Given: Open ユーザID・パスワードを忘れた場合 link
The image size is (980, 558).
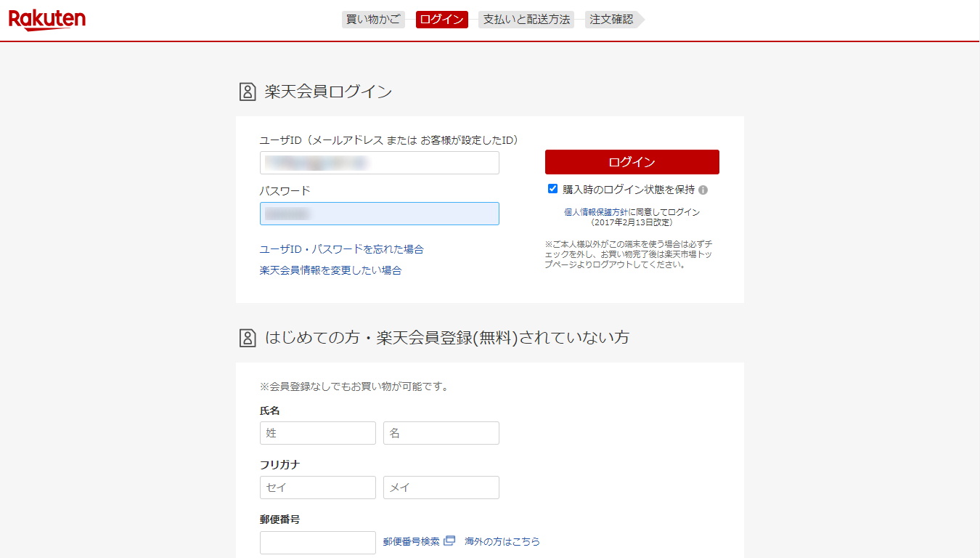Looking at the screenshot, I should point(342,249).
